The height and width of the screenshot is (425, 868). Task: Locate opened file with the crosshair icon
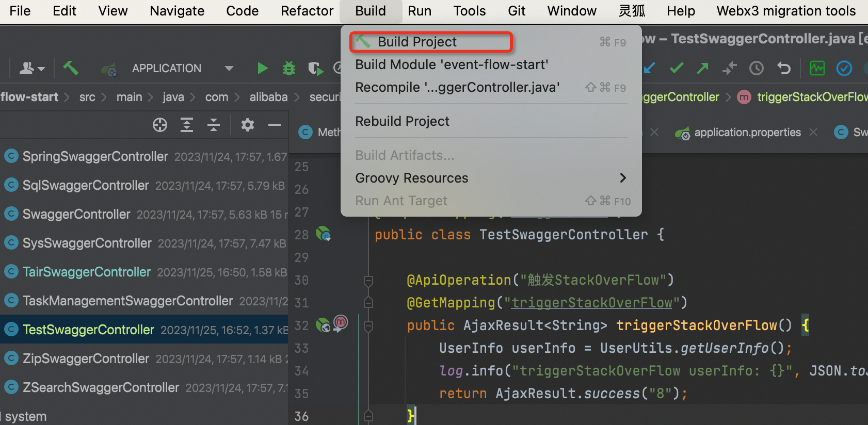click(x=160, y=125)
